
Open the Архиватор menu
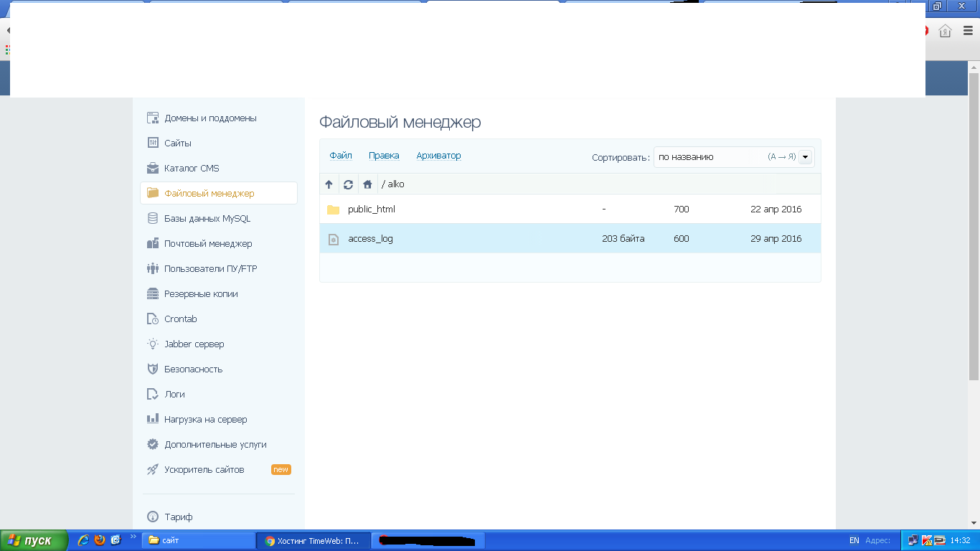click(x=438, y=156)
